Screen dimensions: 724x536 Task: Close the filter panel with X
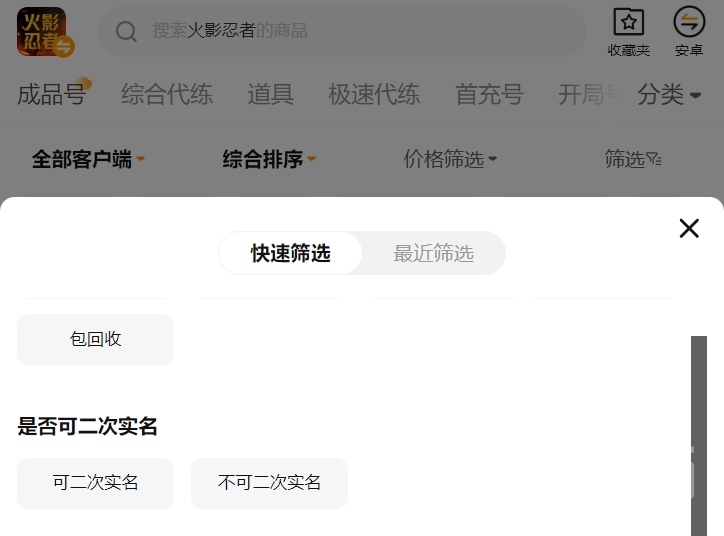[689, 228]
